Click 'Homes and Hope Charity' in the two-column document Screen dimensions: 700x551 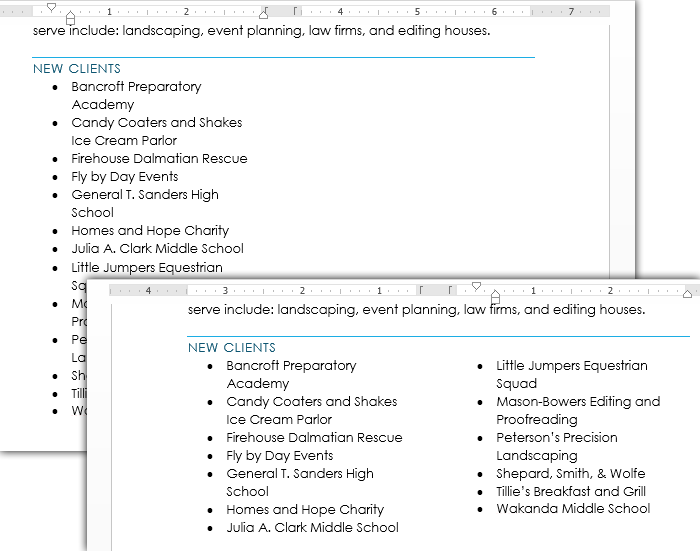click(x=305, y=510)
